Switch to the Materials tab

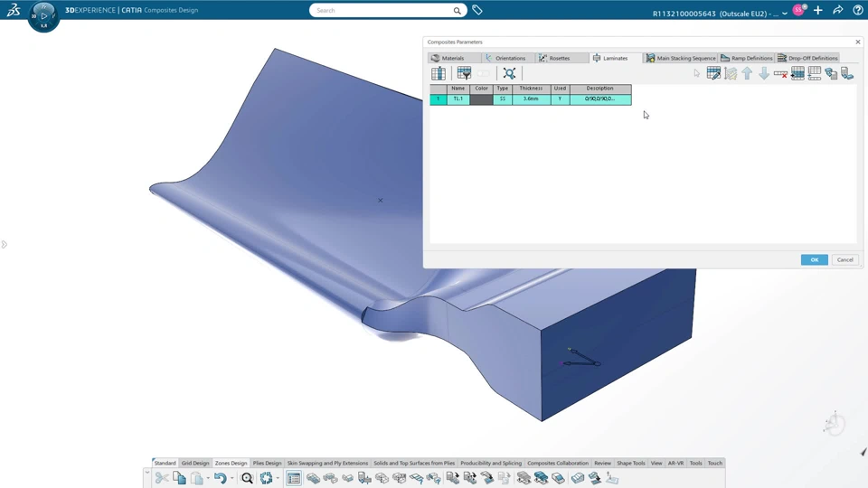(453, 58)
